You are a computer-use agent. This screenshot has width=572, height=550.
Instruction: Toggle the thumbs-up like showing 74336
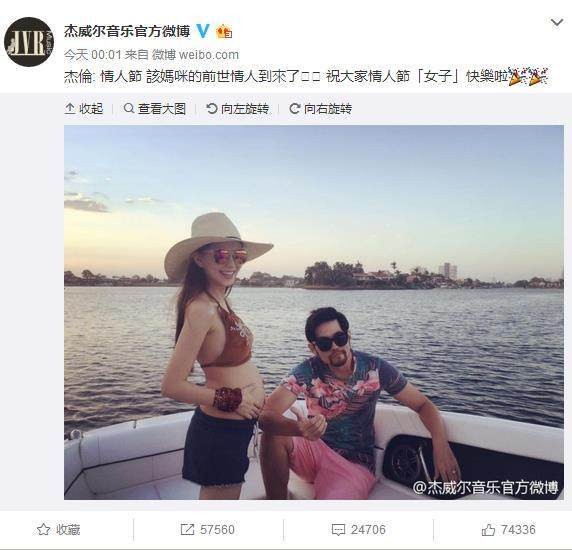pos(509,530)
